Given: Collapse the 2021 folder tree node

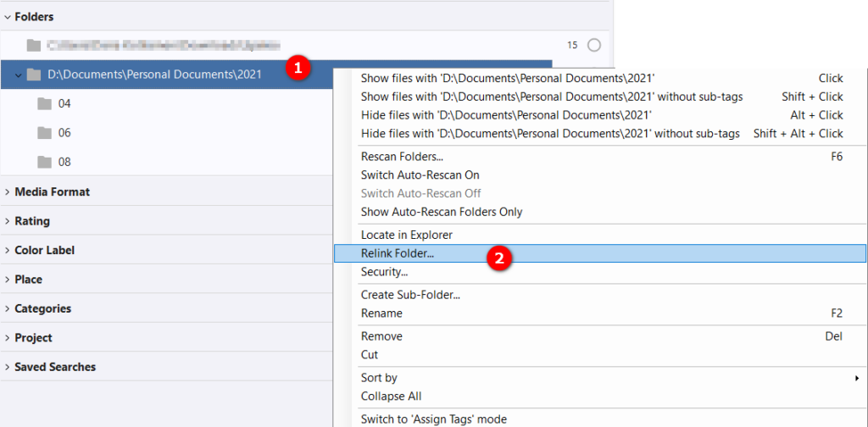Looking at the screenshot, I should (x=18, y=75).
